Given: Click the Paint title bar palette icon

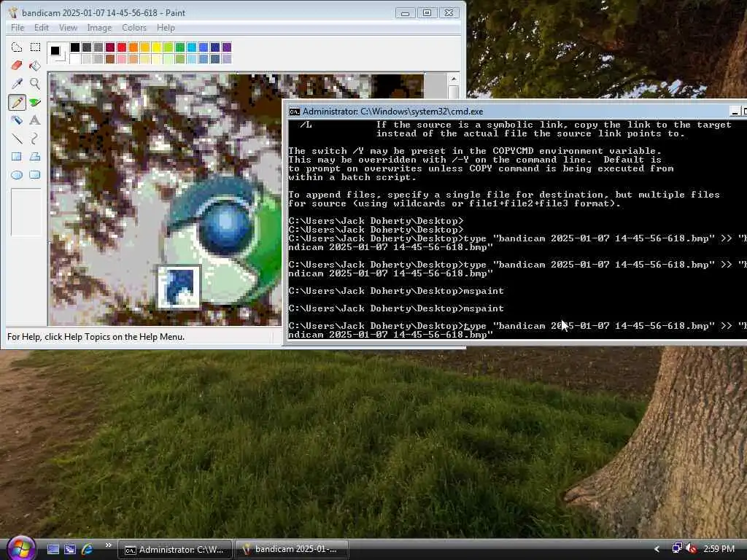Looking at the screenshot, I should tap(14, 13).
